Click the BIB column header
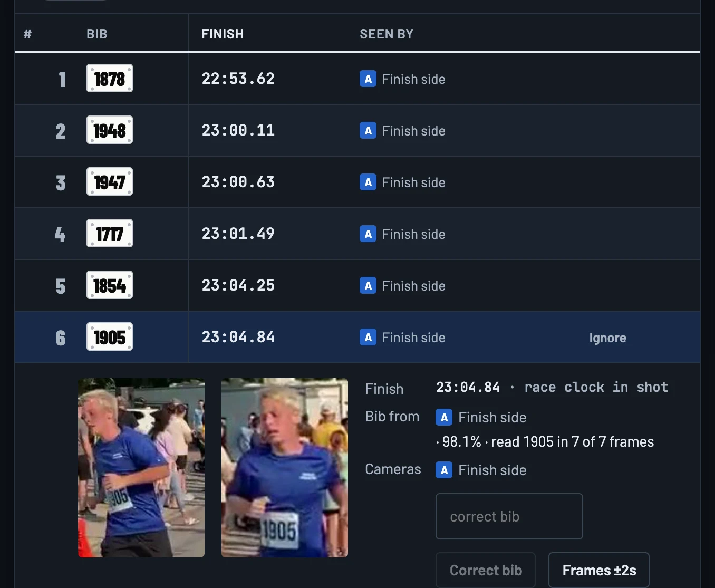This screenshot has width=715, height=588. point(97,34)
